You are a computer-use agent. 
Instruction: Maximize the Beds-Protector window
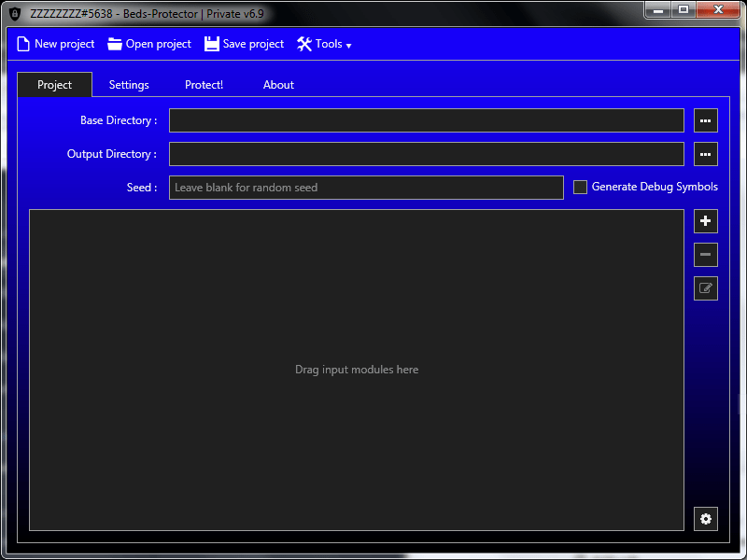[684, 10]
